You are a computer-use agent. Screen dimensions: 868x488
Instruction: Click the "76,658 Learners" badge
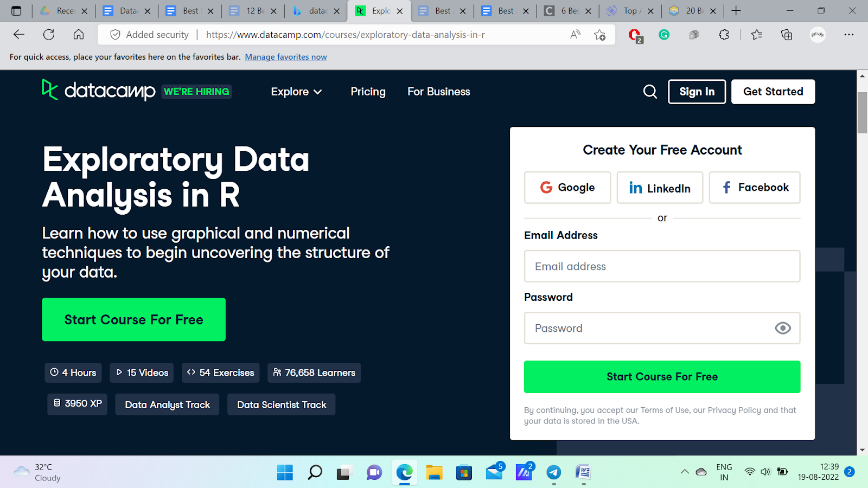[x=314, y=373]
